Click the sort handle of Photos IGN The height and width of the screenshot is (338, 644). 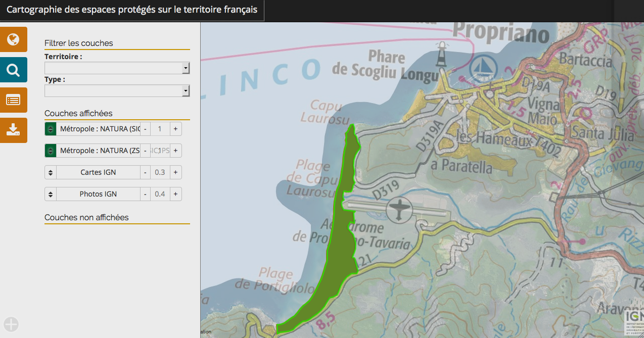[x=50, y=194]
